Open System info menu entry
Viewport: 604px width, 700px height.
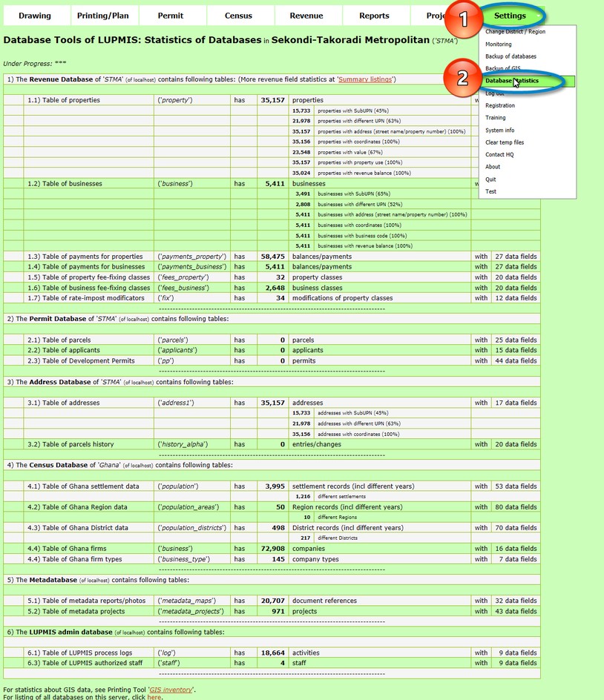click(499, 130)
